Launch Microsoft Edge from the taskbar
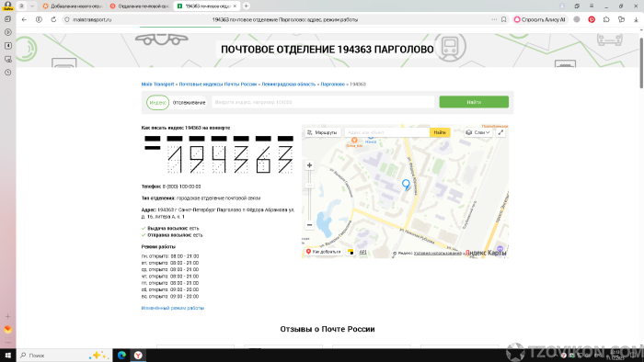The image size is (644, 362). pyautogui.click(x=121, y=356)
